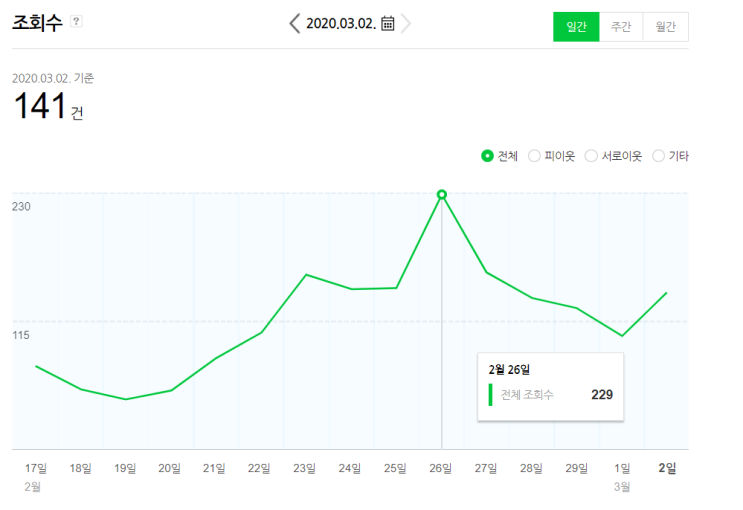Click the 17일 x-axis label
This screenshot has width=743, height=510.
point(36,468)
